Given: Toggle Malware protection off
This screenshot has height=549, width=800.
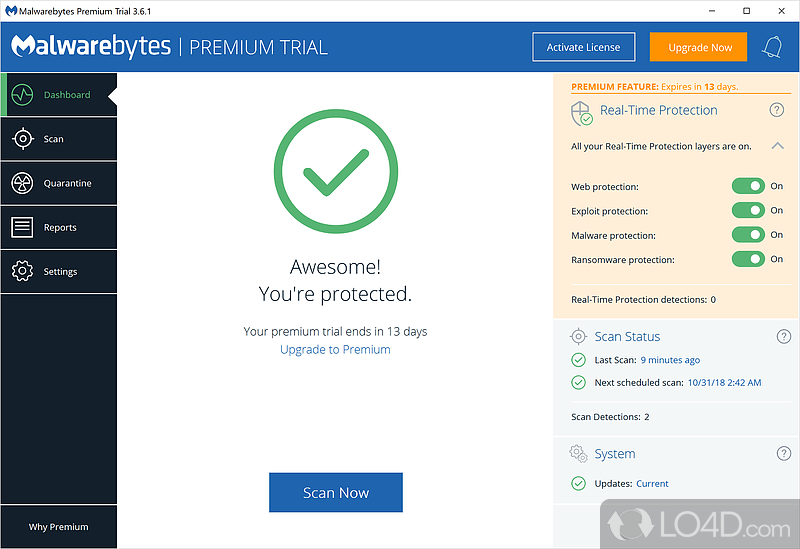Looking at the screenshot, I should (x=748, y=235).
